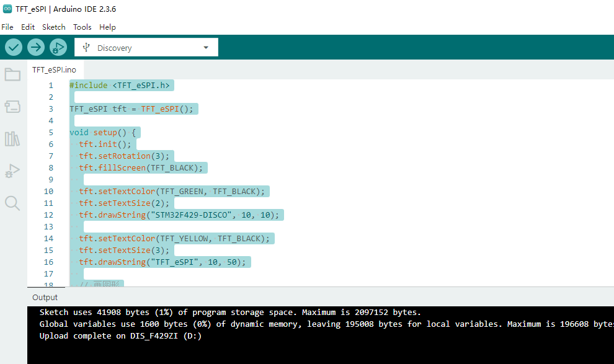The image size is (614, 364).
Task: Click the Output panel label
Action: (45, 298)
